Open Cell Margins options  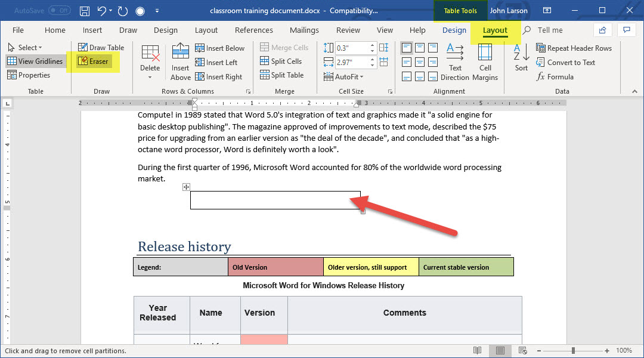pos(485,61)
